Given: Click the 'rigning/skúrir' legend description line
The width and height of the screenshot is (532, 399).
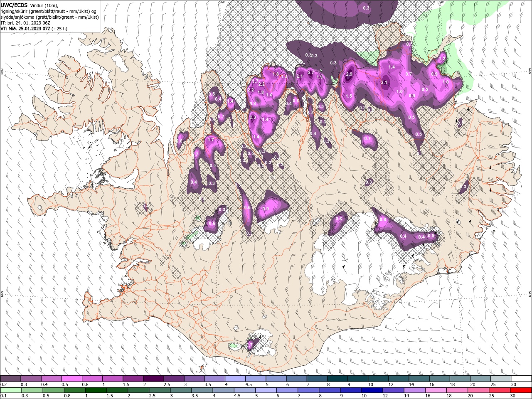Looking at the screenshot, I should pos(49,11).
